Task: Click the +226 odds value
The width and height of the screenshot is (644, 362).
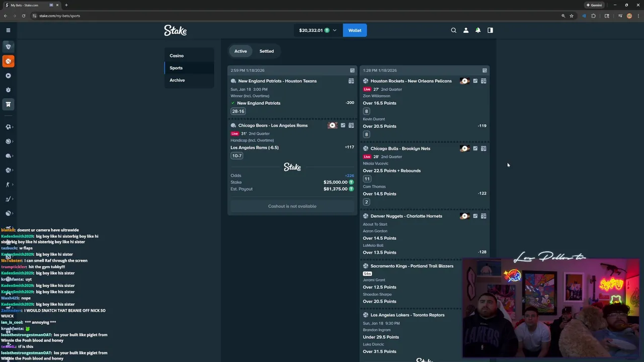Action: (x=349, y=175)
